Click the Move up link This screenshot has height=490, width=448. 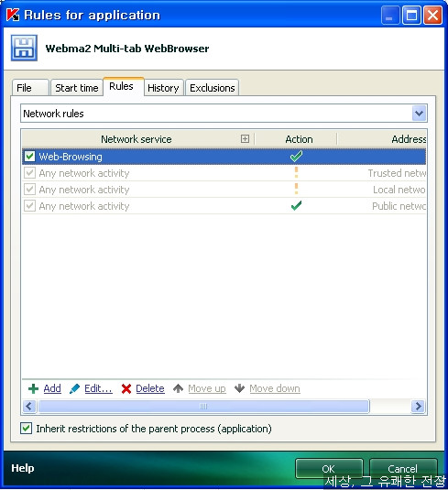pos(207,388)
